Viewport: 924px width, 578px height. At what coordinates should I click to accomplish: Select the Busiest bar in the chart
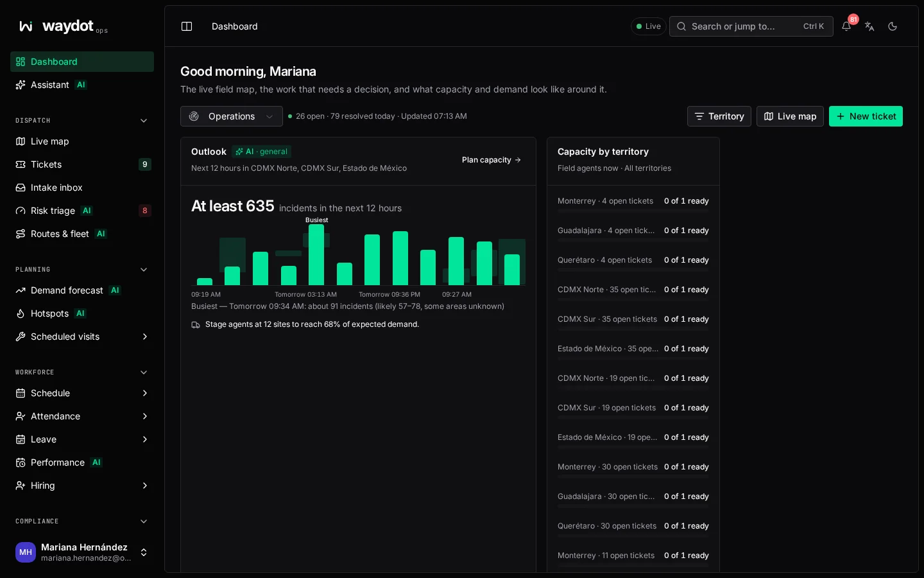coord(316,254)
